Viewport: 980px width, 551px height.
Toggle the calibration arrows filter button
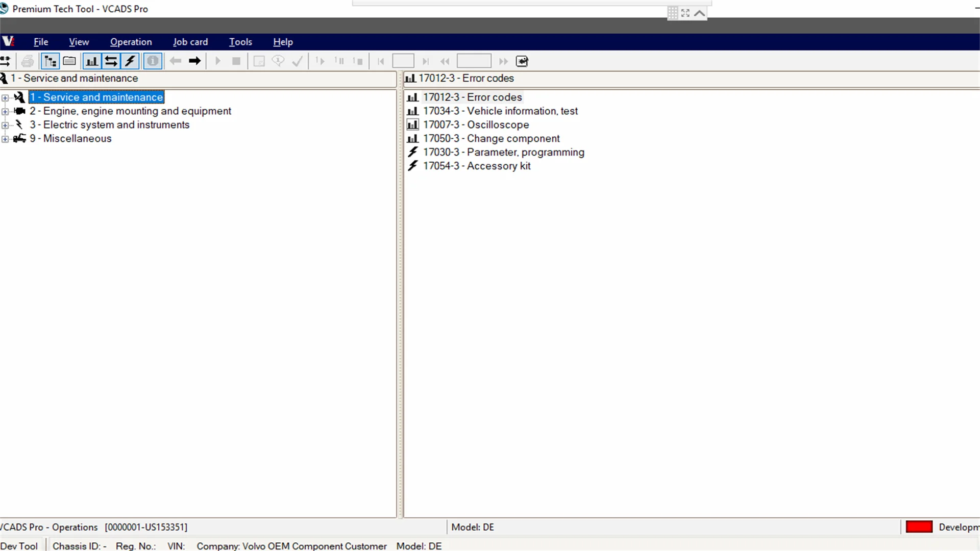pyautogui.click(x=111, y=61)
